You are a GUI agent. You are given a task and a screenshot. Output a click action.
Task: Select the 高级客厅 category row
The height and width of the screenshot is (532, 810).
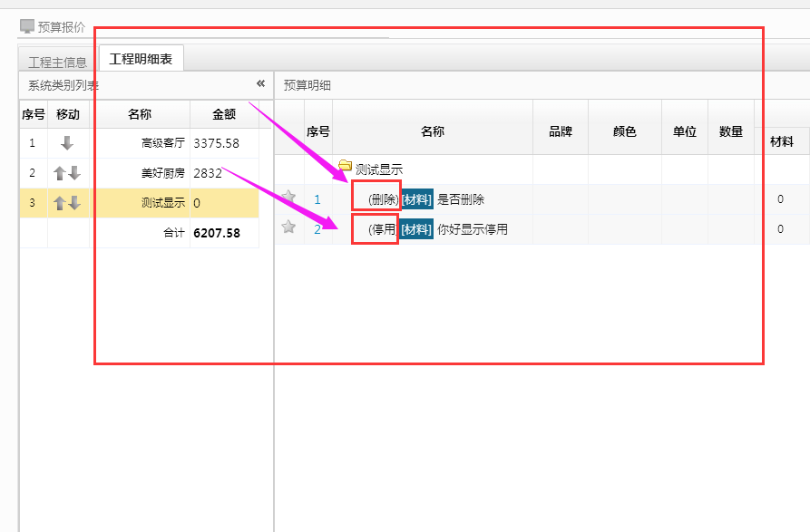point(162,143)
